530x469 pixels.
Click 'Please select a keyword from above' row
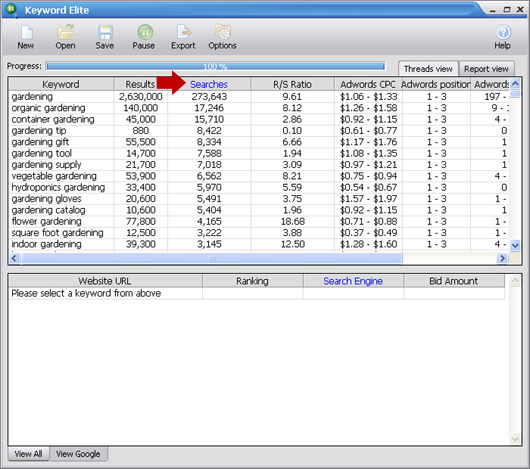(257, 293)
